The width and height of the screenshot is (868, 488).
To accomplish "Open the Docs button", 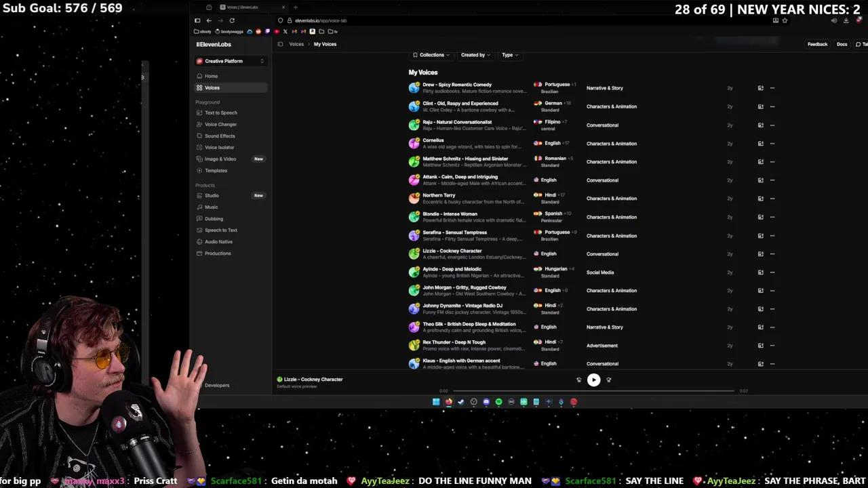I will point(842,44).
